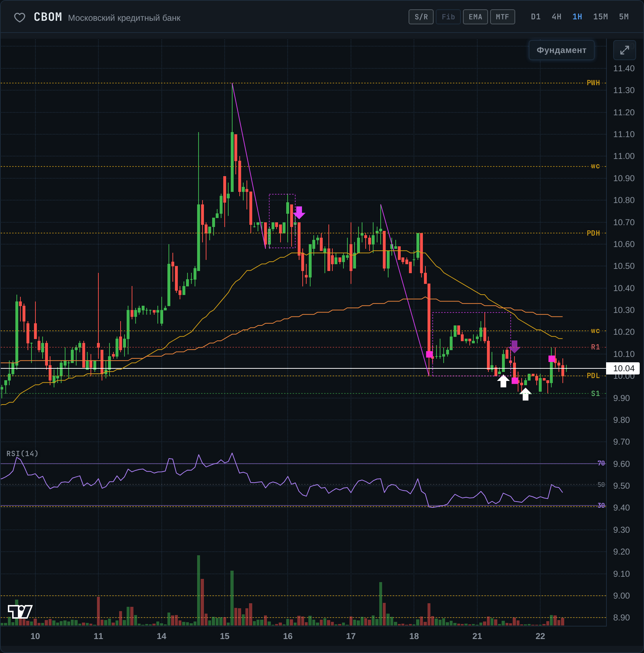Viewport: 644px width, 653px height.
Task: Click the CBOM ticker symbol
Action: pos(48,17)
